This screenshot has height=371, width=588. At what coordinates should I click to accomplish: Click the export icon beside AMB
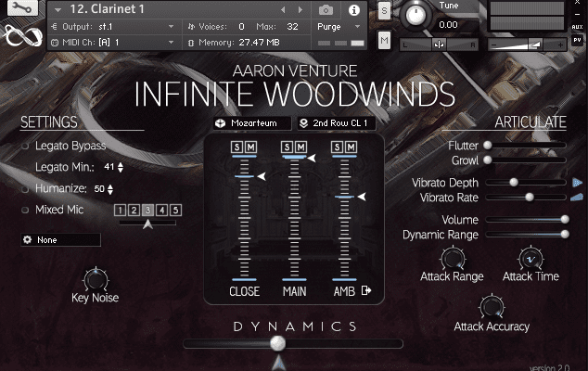(366, 291)
